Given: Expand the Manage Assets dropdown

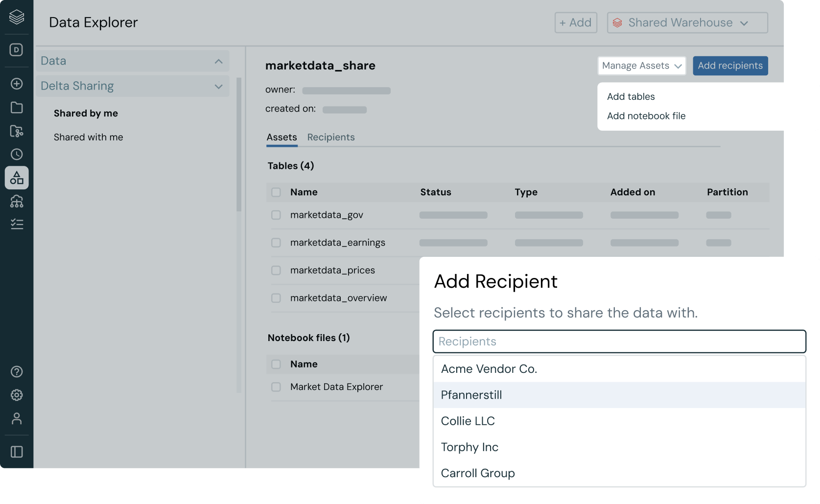Looking at the screenshot, I should [x=641, y=66].
